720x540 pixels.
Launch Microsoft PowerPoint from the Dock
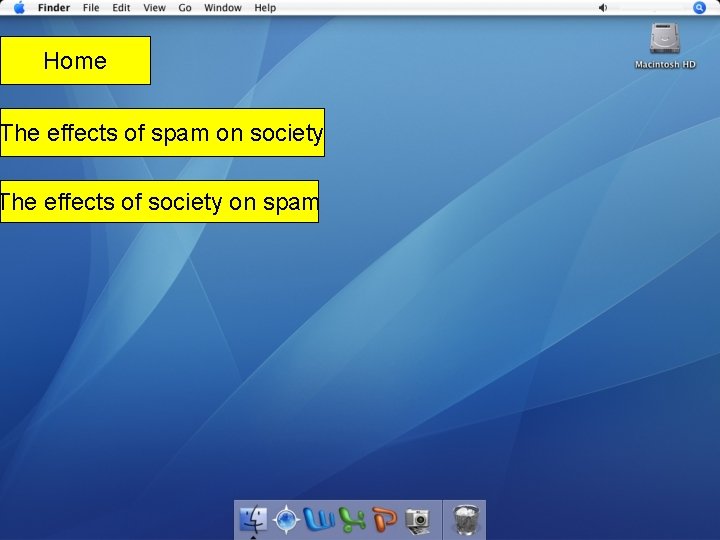click(x=385, y=519)
